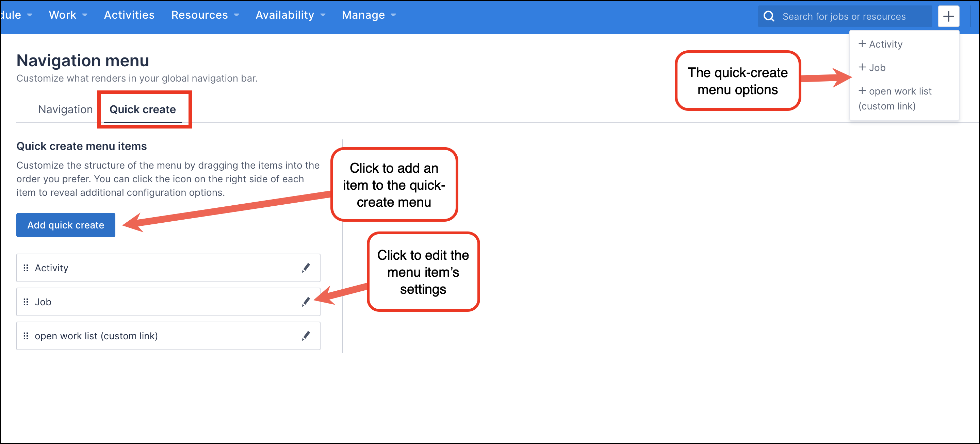980x444 pixels.
Task: Edit settings for open work list custom link
Action: [x=306, y=336]
